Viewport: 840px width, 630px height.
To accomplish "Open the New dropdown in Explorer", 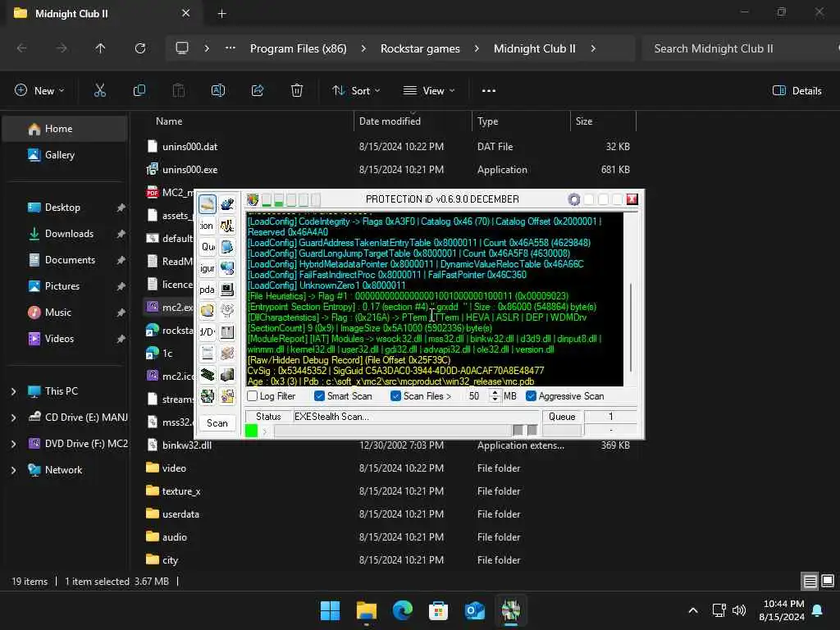I will [x=39, y=90].
